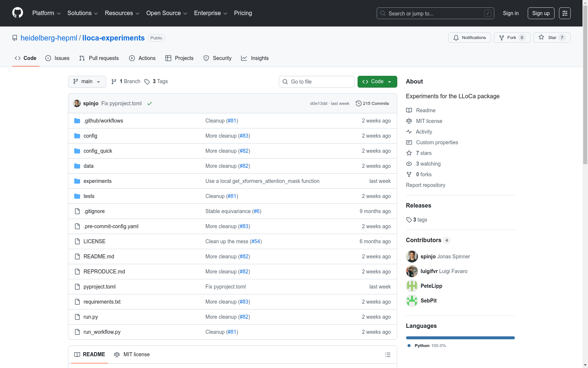The image size is (588, 368).
Task: Open commit d0e13dd hash
Action: [x=319, y=103]
